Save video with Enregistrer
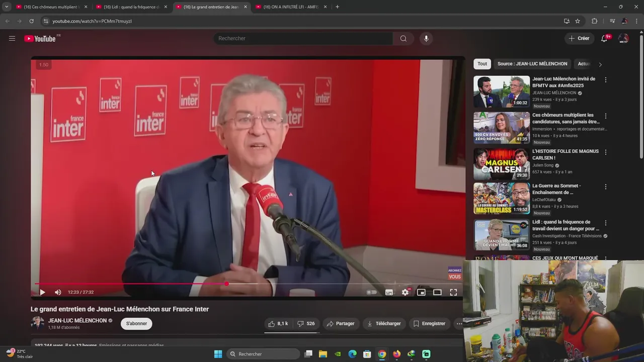 click(429, 324)
